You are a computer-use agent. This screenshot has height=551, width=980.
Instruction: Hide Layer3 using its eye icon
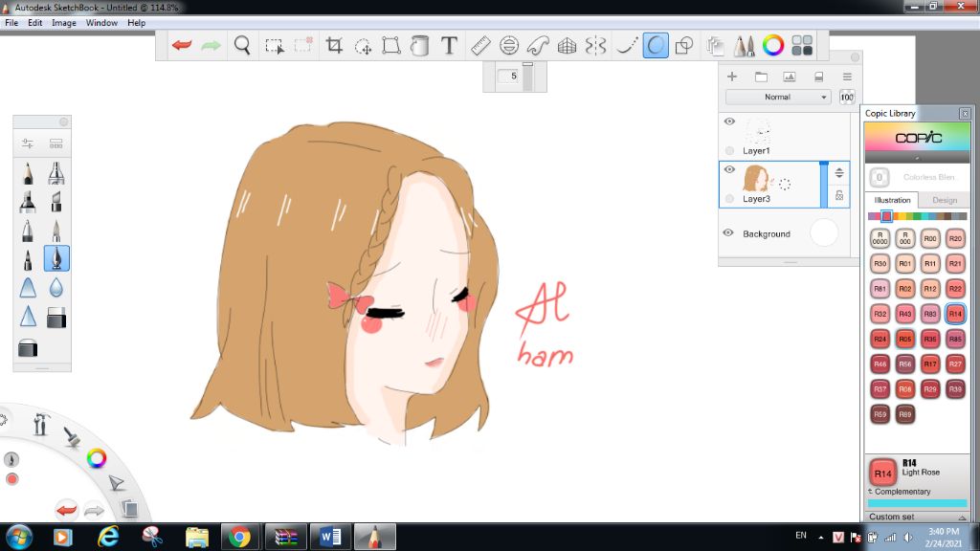coord(729,169)
